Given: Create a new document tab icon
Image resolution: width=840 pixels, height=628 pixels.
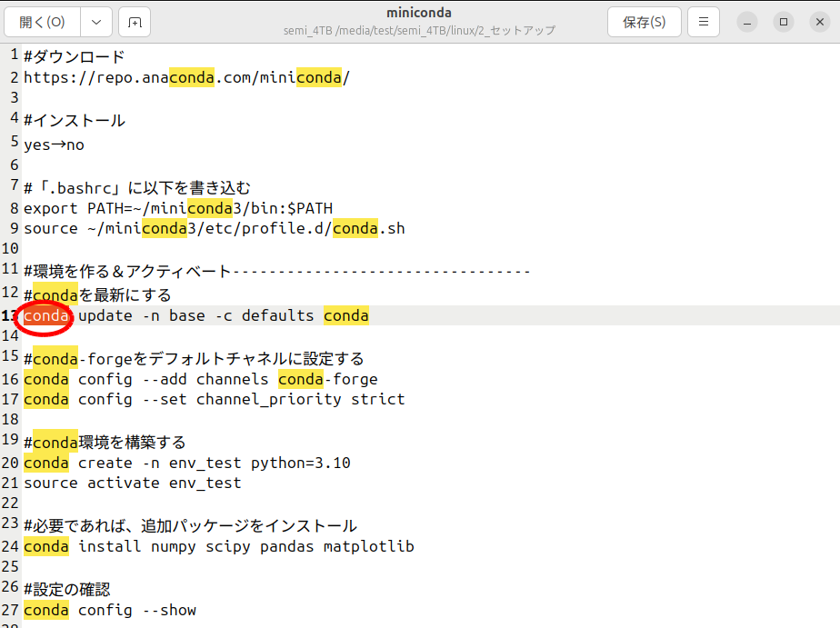Looking at the screenshot, I should pyautogui.click(x=135, y=22).
